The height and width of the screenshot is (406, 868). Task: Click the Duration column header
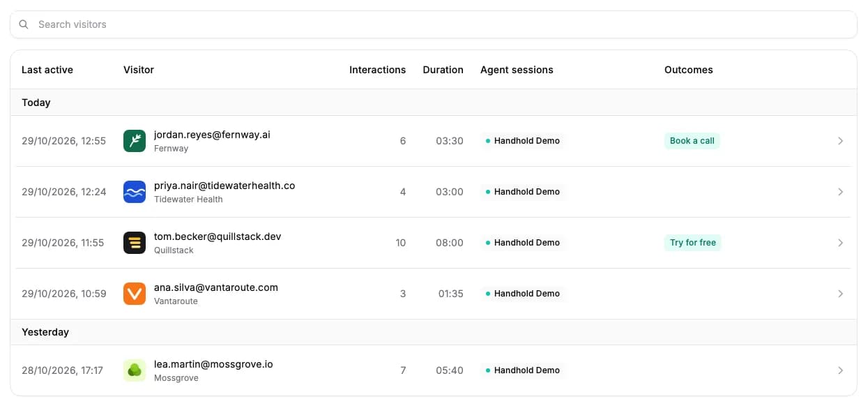click(443, 70)
